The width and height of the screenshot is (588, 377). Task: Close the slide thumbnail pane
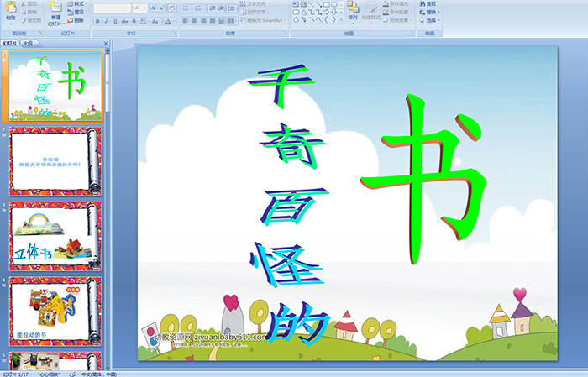106,44
